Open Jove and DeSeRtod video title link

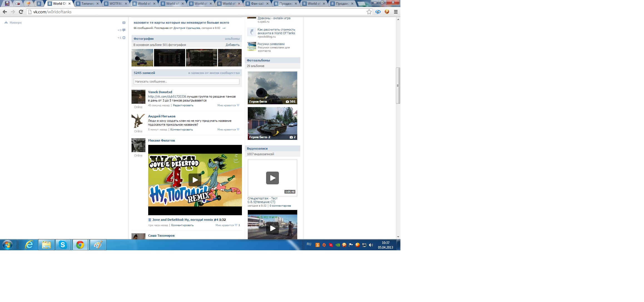(185, 220)
